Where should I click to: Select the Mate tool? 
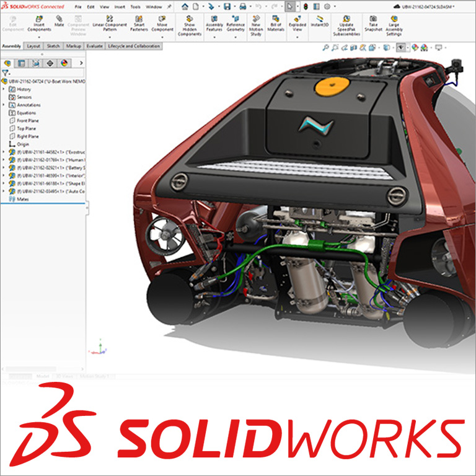click(x=59, y=21)
